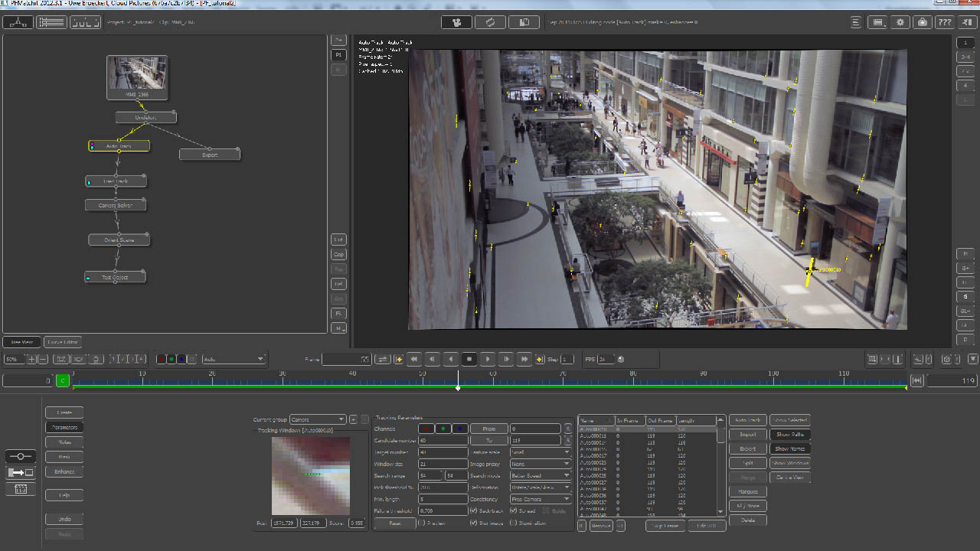Image resolution: width=980 pixels, height=551 pixels.
Task: Play the clip backward
Action: (451, 359)
